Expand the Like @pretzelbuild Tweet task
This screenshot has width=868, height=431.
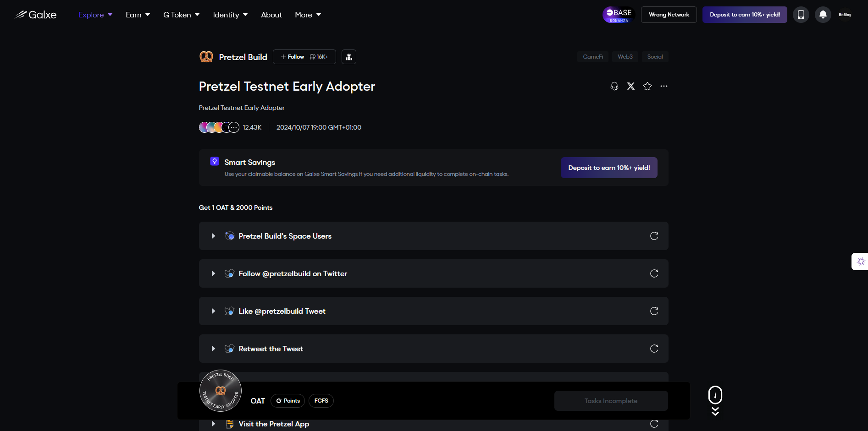(213, 311)
